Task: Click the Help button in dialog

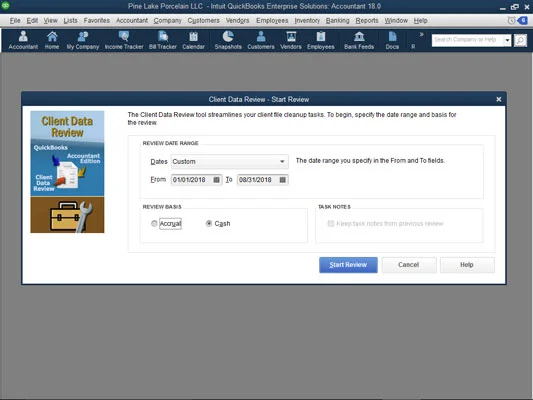Action: click(x=467, y=265)
